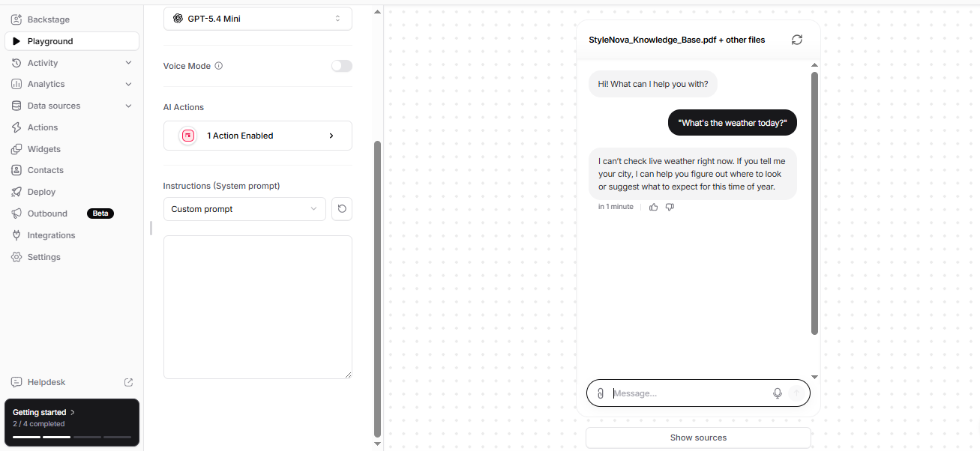980x451 pixels.
Task: Click the send message arrow button
Action: 796,393
